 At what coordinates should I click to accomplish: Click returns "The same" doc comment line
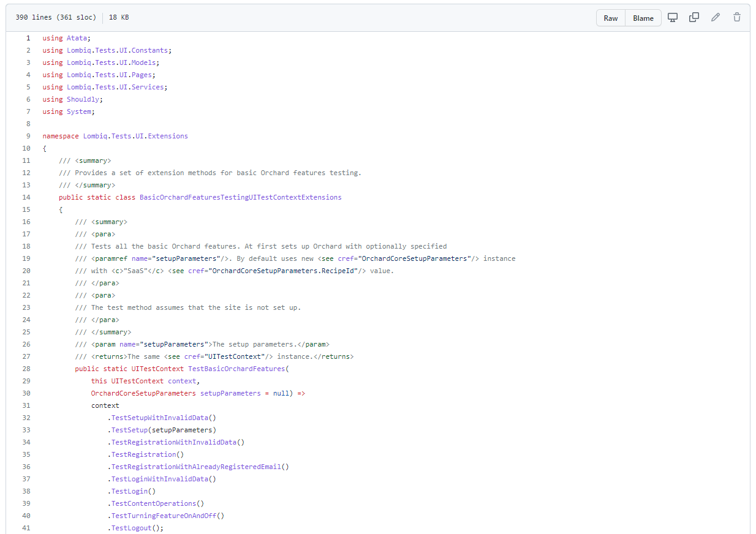pos(214,356)
